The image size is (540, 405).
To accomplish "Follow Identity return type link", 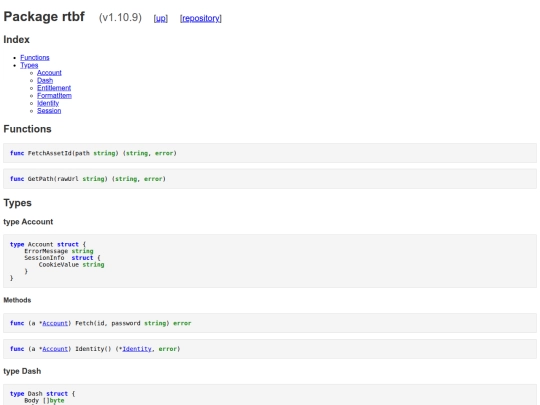I will tap(137, 349).
